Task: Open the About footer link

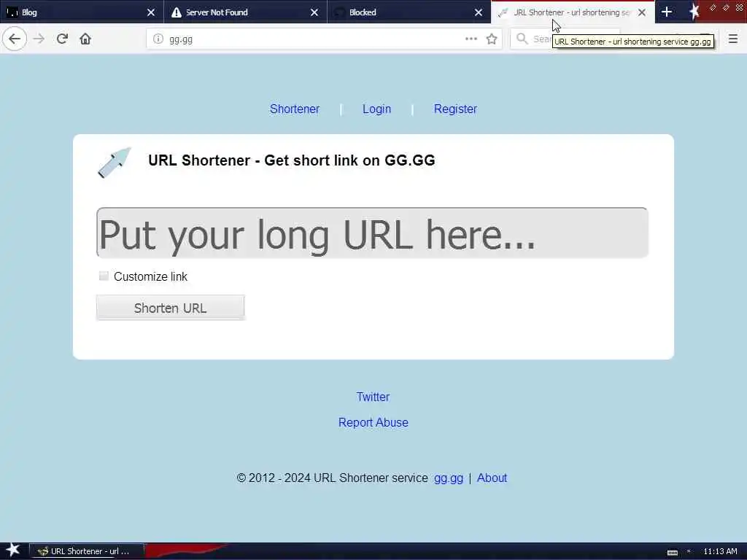Action: point(492,478)
